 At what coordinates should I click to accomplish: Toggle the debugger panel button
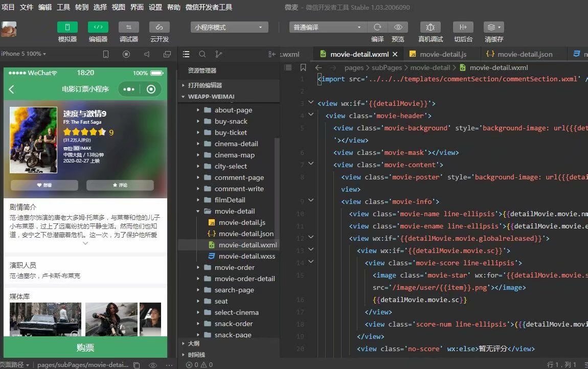(129, 28)
